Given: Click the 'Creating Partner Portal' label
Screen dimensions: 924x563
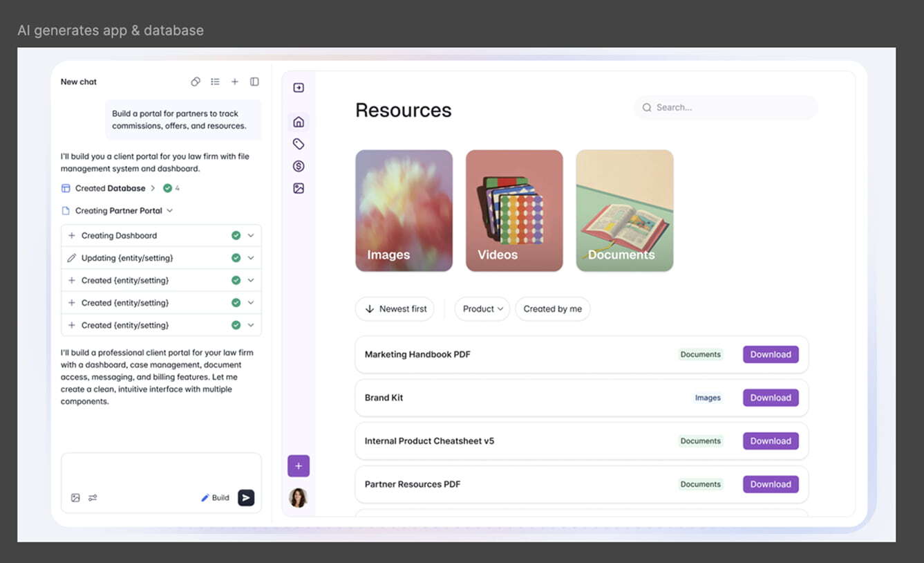Looking at the screenshot, I should [x=119, y=211].
